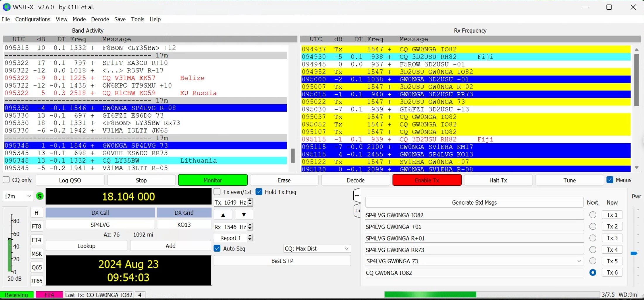
Task: Switch to FT4 mode button
Action: coord(37,240)
